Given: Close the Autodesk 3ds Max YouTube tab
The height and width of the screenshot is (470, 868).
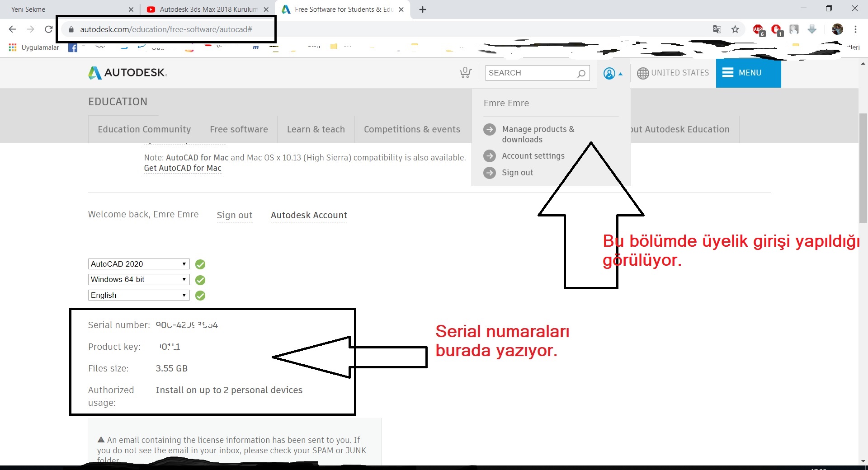Looking at the screenshot, I should tap(266, 9).
